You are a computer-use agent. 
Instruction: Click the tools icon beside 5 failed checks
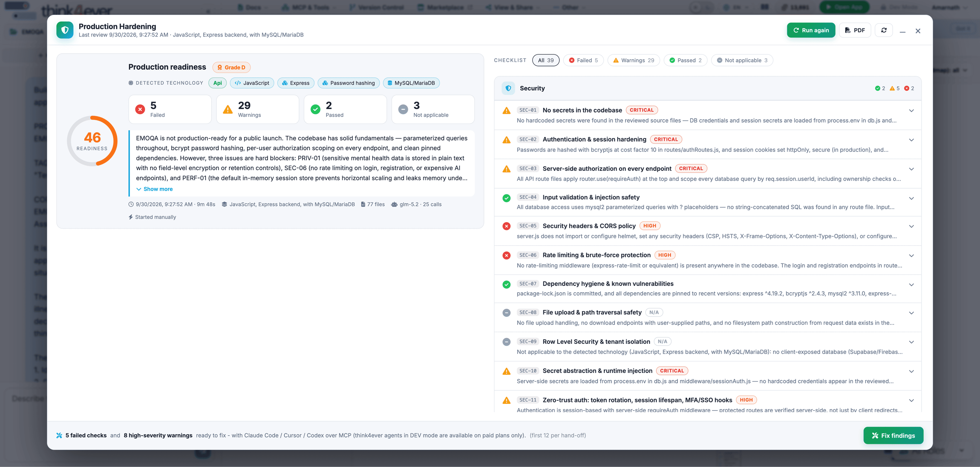pyautogui.click(x=59, y=435)
